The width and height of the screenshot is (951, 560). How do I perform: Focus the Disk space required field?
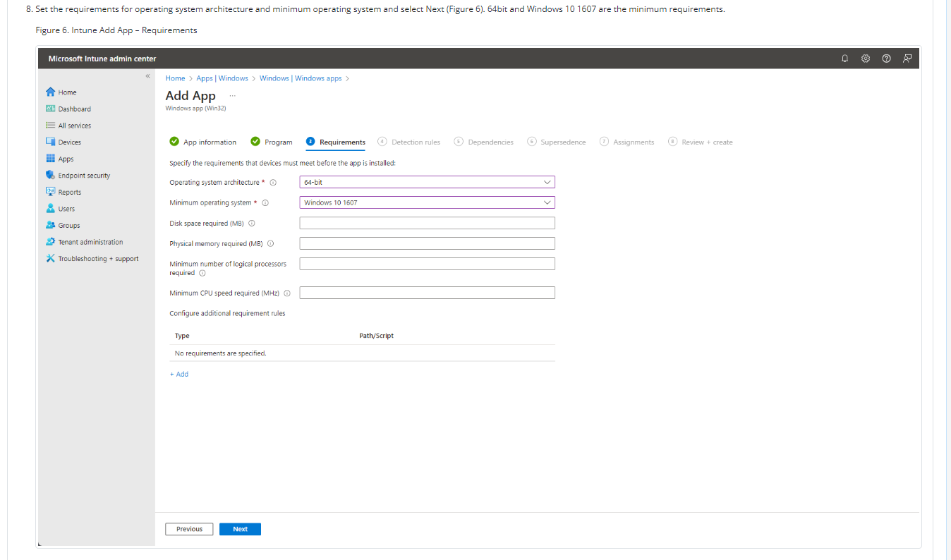click(427, 223)
